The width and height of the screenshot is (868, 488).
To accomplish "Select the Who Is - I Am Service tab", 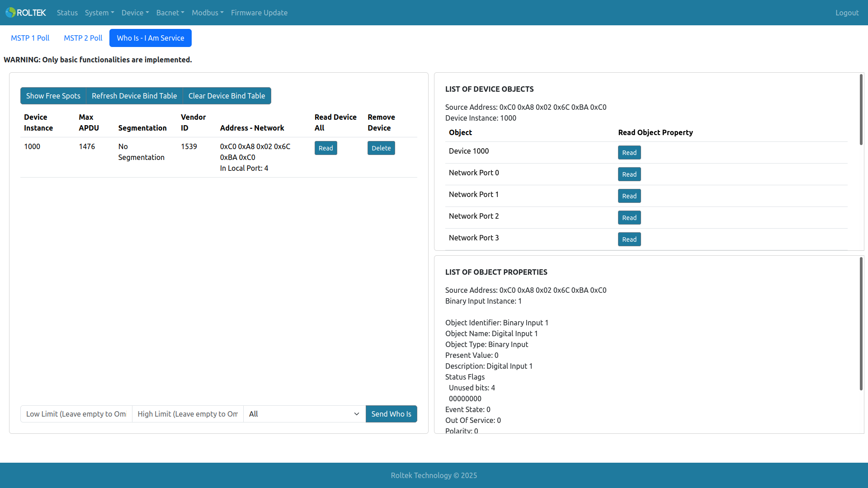I will [x=151, y=38].
